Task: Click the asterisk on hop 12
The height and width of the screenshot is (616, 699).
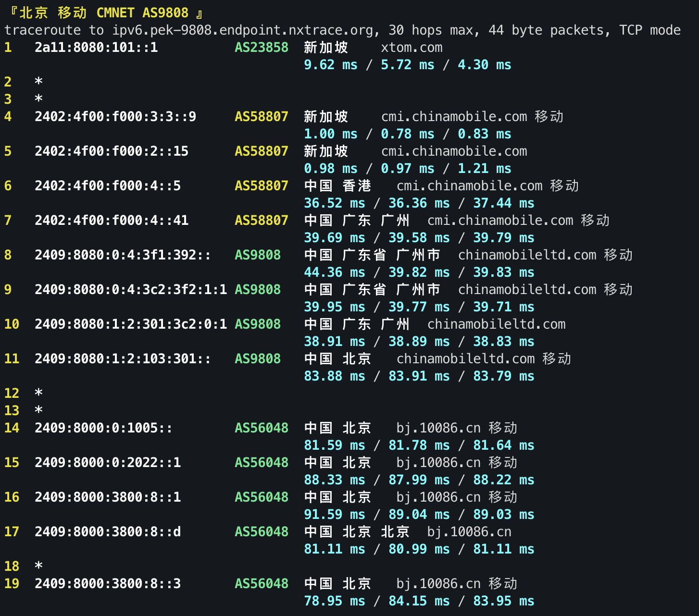Action: pyautogui.click(x=38, y=393)
